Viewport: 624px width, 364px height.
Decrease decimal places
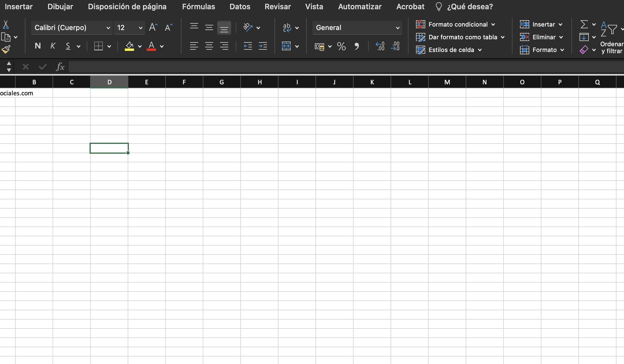[395, 46]
